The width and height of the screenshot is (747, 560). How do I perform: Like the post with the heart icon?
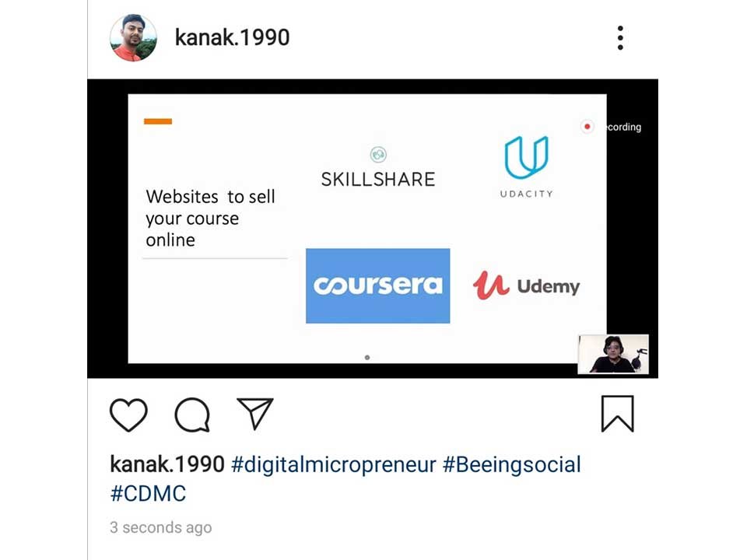[x=128, y=415]
